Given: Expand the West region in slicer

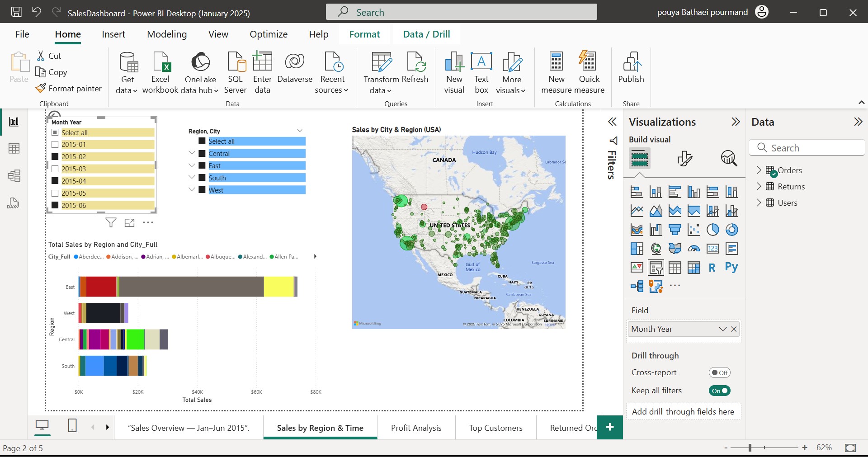Looking at the screenshot, I should (192, 189).
